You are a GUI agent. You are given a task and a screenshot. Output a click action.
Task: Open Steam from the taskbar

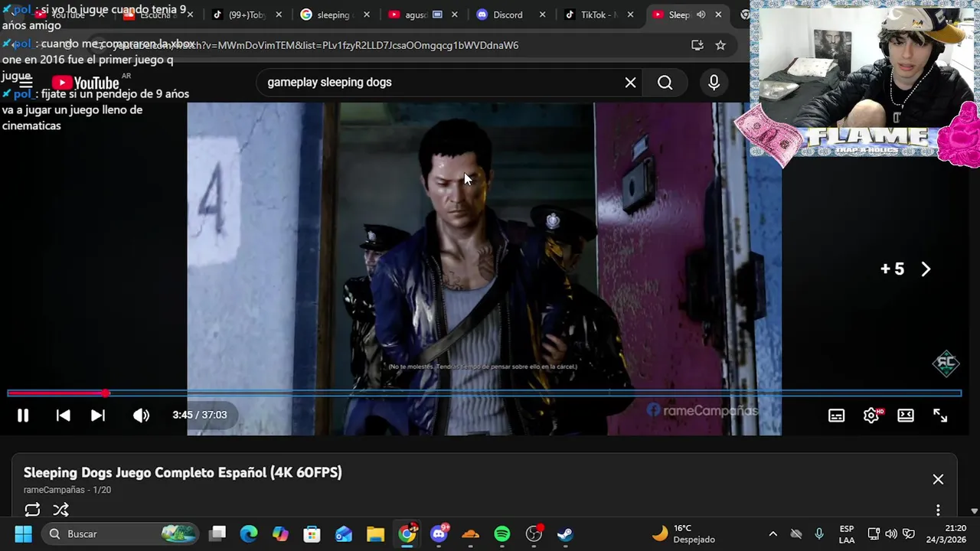pos(565,533)
